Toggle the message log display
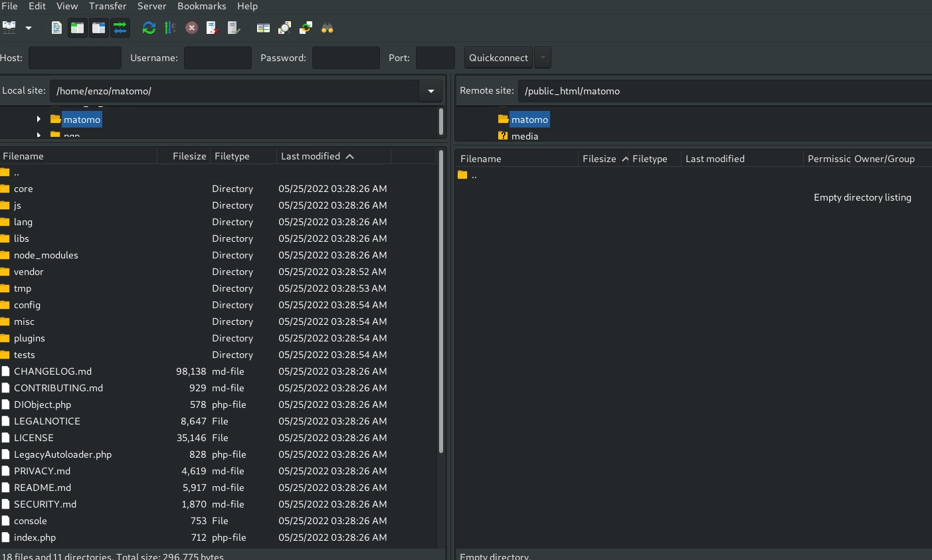The width and height of the screenshot is (932, 560). [56, 28]
